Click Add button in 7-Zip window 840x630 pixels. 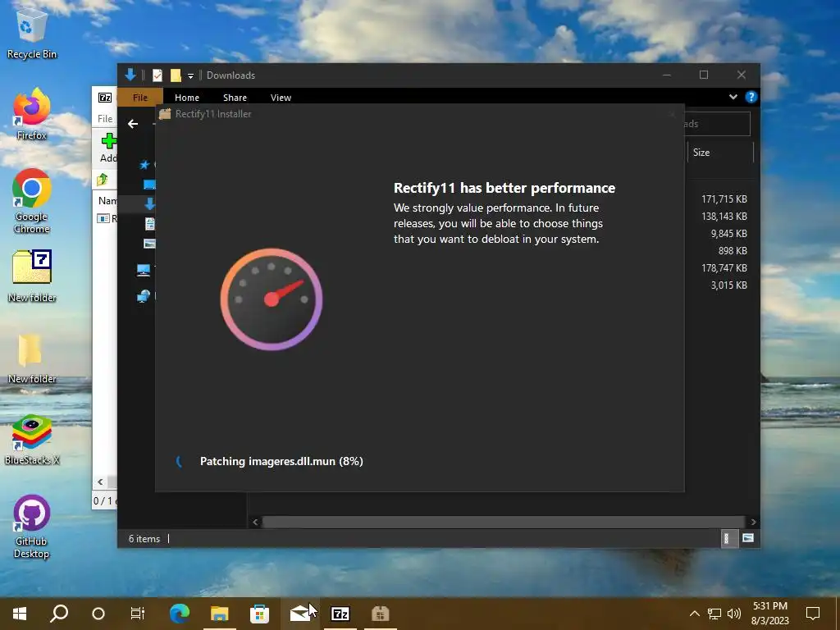[108, 148]
